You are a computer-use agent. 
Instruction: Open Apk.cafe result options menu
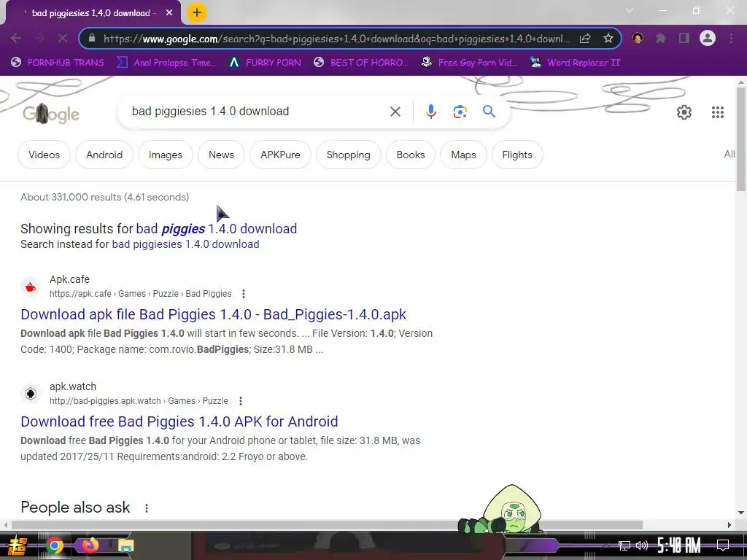click(x=244, y=294)
